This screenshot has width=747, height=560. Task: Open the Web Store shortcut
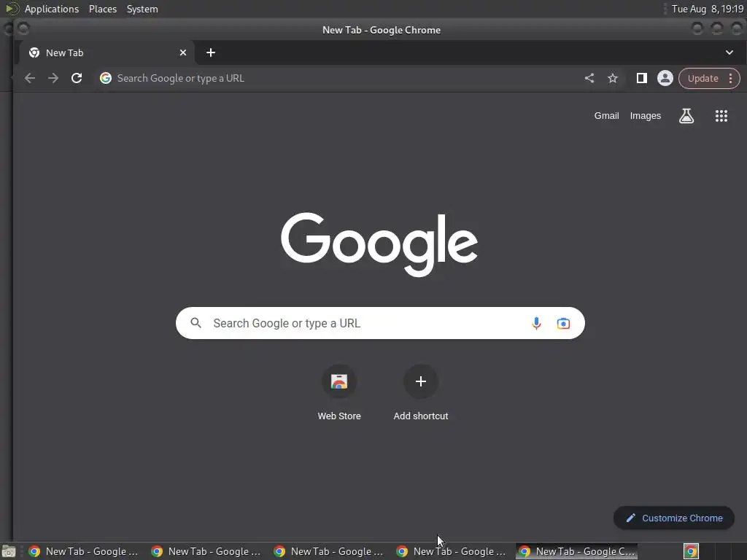339,381
